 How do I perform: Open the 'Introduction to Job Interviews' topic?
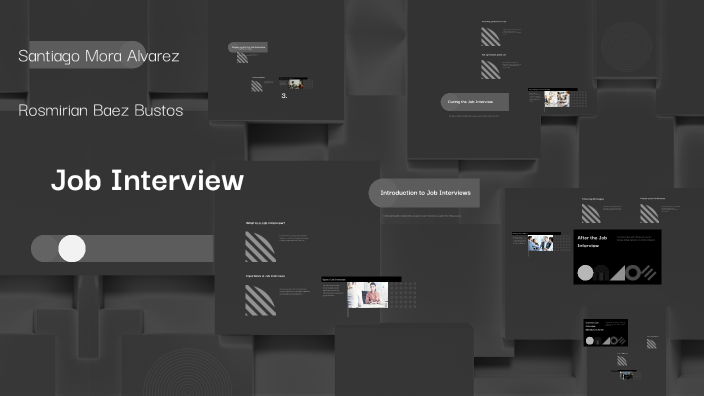coord(424,193)
